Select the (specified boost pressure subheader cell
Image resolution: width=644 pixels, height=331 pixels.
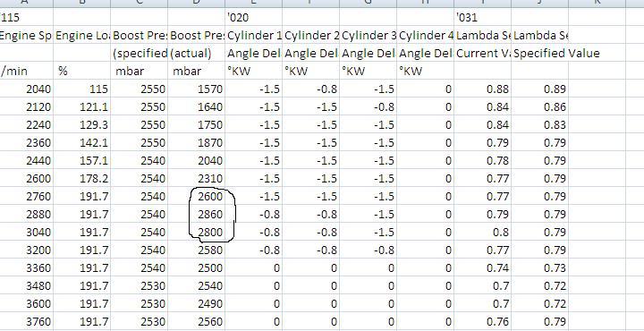click(x=140, y=54)
